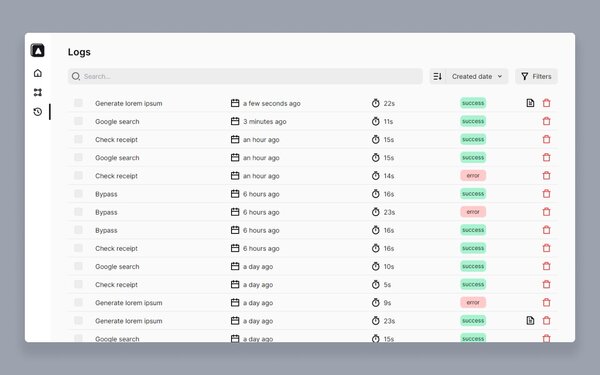Image resolution: width=600 pixels, height=375 pixels.
Task: Delete the Check receipt log lasting 15s
Action: pyautogui.click(x=546, y=139)
